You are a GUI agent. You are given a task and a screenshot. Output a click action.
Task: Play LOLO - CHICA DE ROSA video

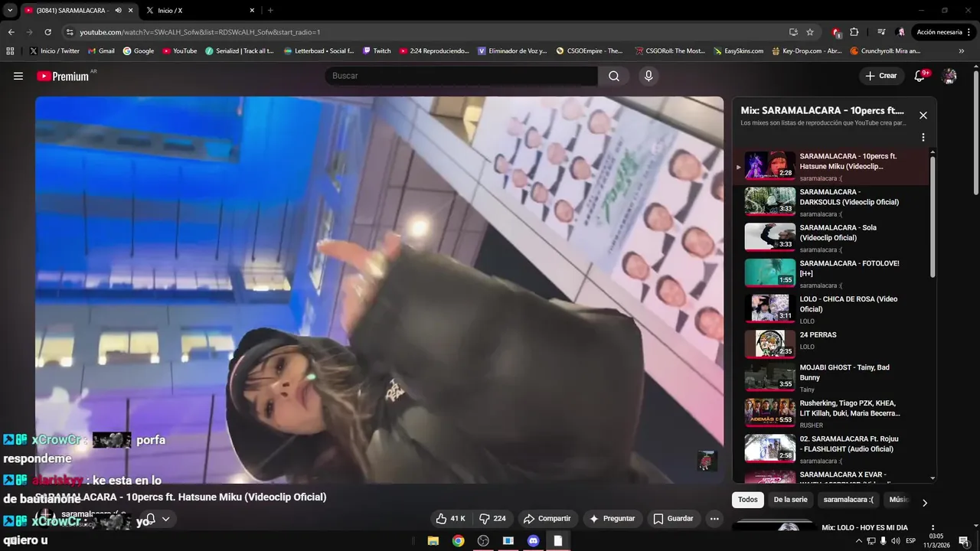[x=831, y=309]
